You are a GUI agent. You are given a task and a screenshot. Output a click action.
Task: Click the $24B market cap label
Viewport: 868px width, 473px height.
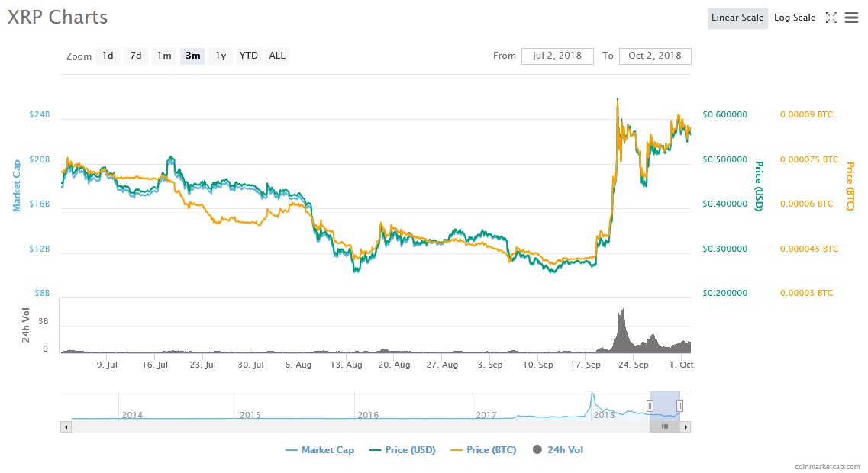click(x=39, y=114)
